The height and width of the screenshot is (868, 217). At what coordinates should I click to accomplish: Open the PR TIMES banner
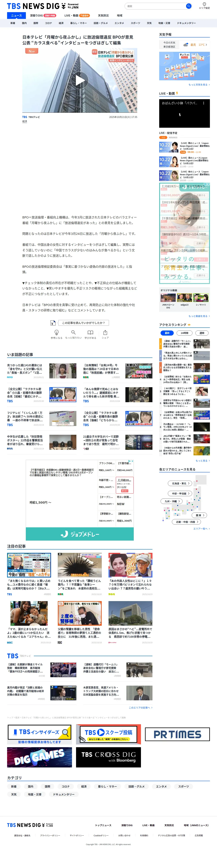pos(177,734)
